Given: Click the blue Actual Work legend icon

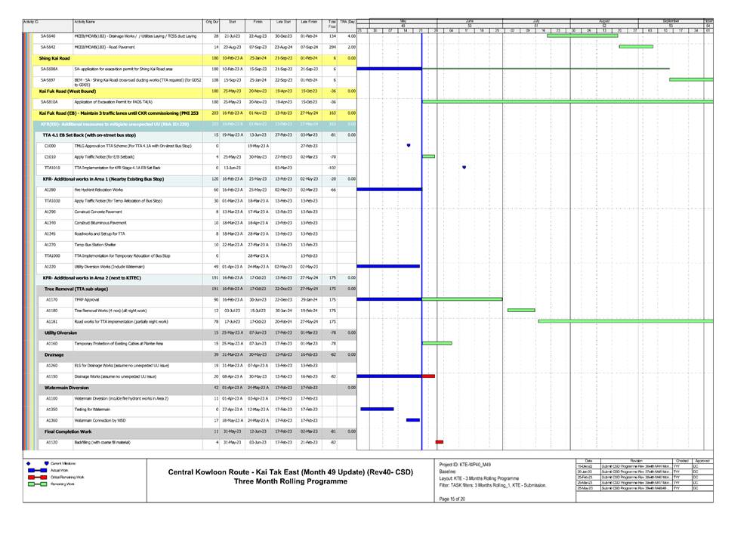Looking at the screenshot, I should pos(37,470).
